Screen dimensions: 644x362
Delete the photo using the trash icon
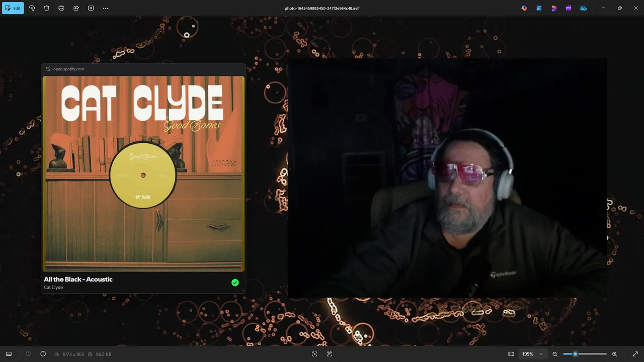(x=46, y=8)
